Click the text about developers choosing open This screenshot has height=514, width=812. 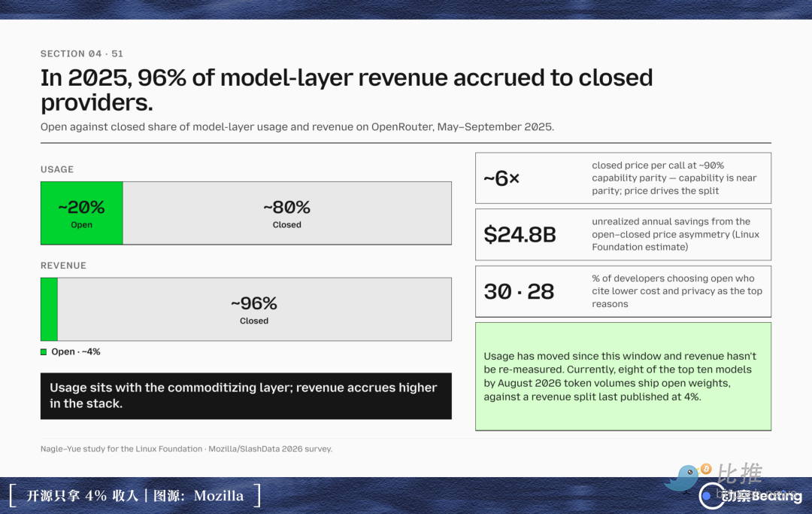pyautogui.click(x=677, y=291)
